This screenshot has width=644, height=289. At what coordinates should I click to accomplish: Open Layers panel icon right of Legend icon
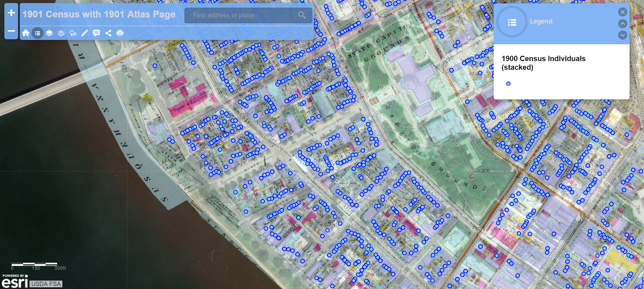click(x=49, y=33)
